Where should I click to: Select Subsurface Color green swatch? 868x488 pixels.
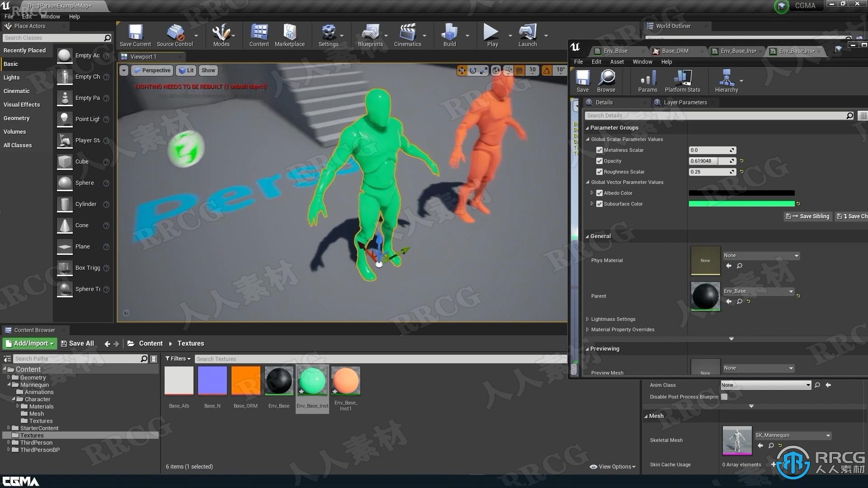741,203
